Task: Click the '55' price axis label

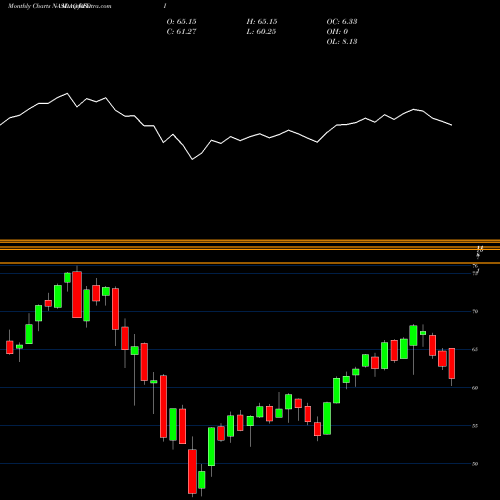Action: pyautogui.click(x=475, y=426)
